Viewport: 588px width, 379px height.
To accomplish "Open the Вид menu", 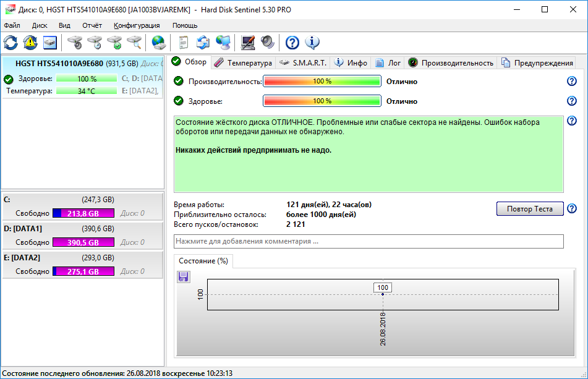I will 64,25.
